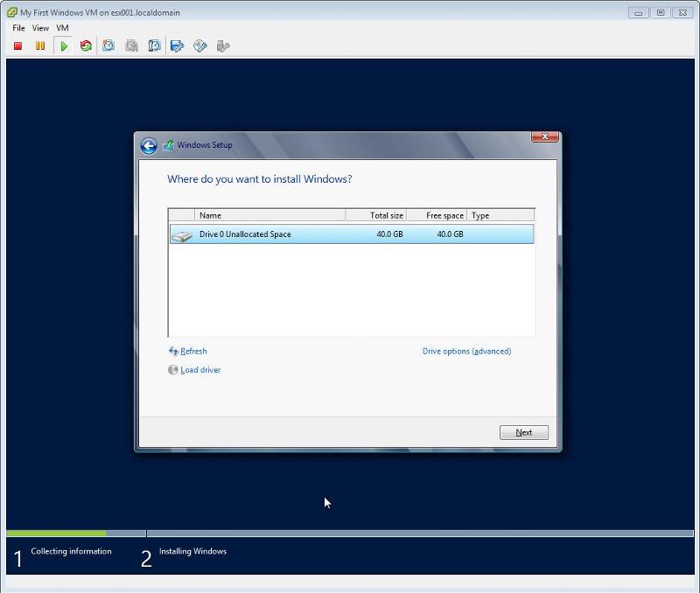The width and height of the screenshot is (700, 593).
Task: Click the red Power Off button
Action: [x=17, y=46]
